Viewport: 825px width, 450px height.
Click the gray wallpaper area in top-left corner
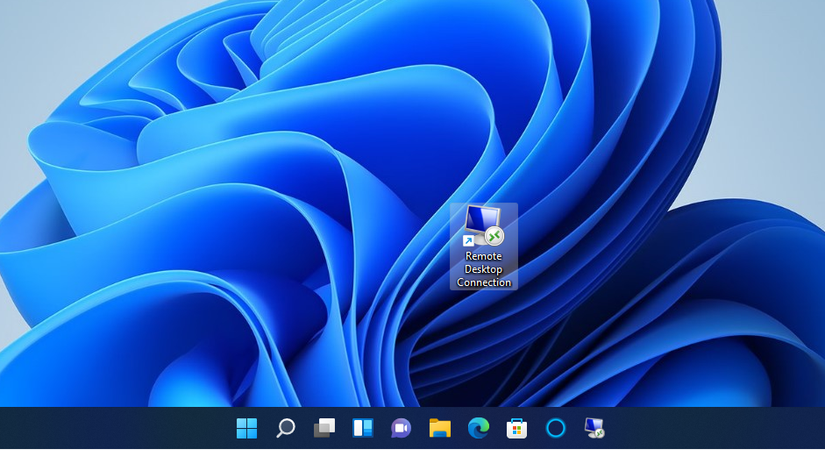pos(30,30)
